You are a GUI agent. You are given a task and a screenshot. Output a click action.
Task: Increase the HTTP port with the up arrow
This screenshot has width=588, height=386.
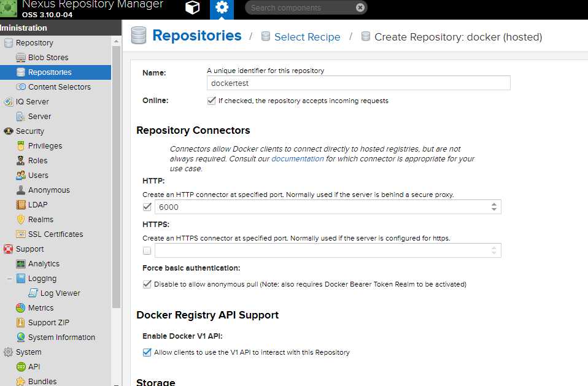[x=494, y=204]
